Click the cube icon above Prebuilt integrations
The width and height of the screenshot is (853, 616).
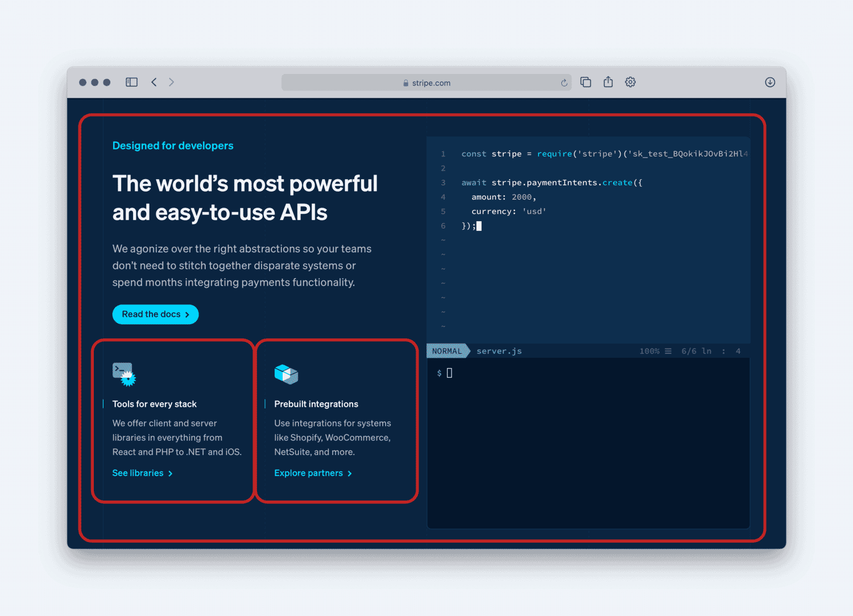tap(286, 374)
